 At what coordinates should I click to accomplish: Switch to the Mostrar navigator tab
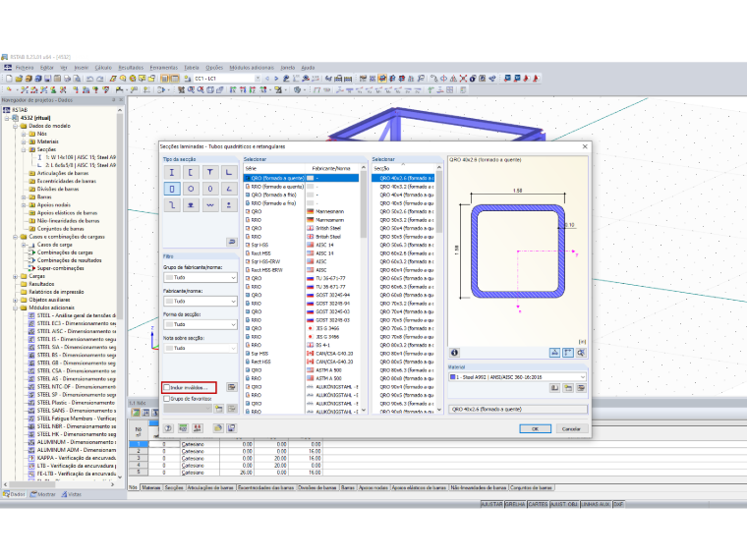[x=43, y=494]
